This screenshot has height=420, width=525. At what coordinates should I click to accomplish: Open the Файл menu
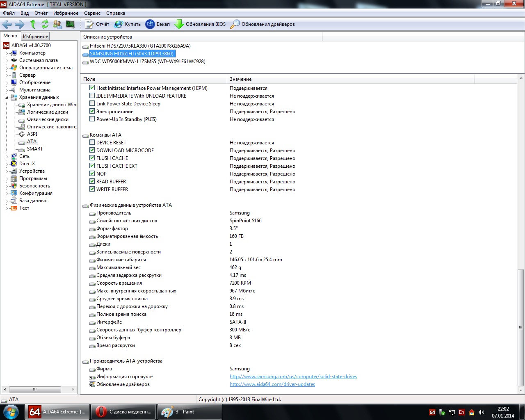(9, 13)
